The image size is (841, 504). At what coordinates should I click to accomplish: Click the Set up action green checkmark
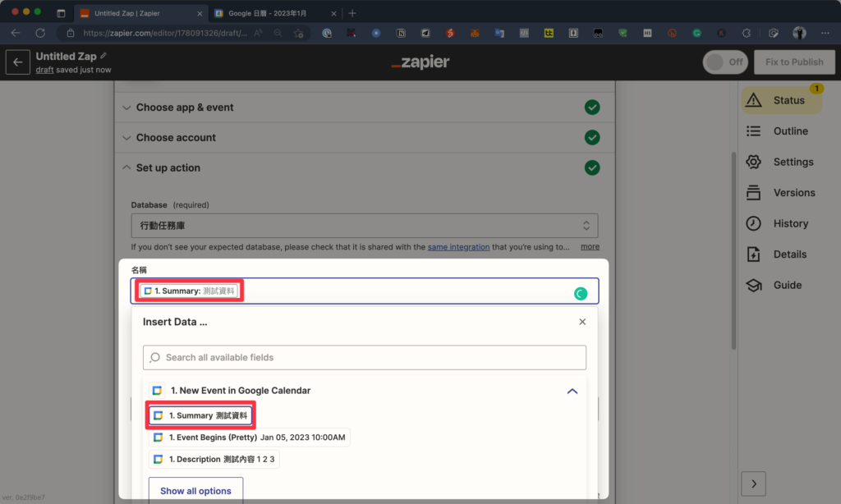(x=592, y=167)
